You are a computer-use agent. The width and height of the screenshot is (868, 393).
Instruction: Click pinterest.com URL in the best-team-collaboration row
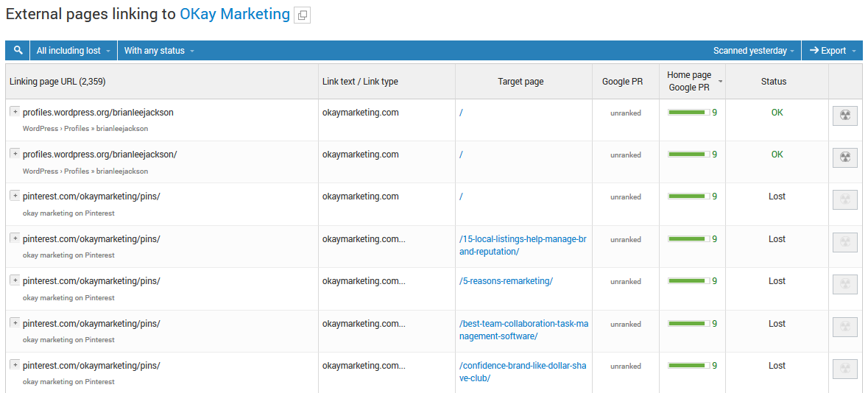coord(91,323)
